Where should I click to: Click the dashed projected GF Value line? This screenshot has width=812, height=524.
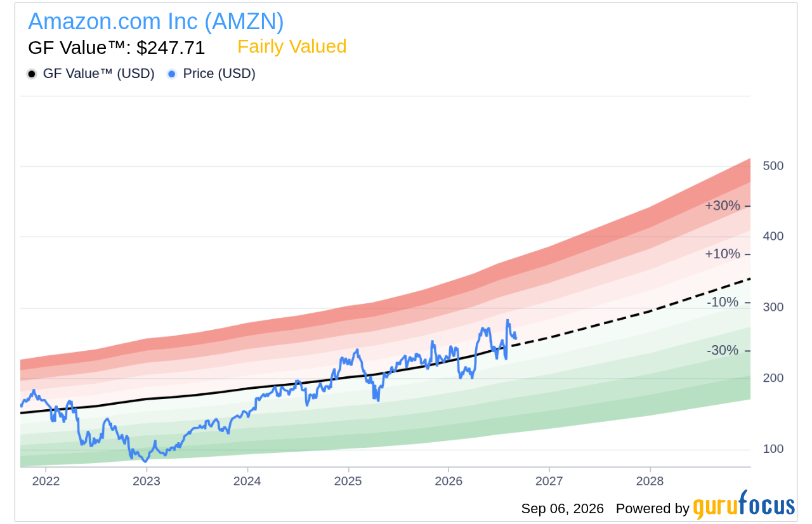(631, 315)
